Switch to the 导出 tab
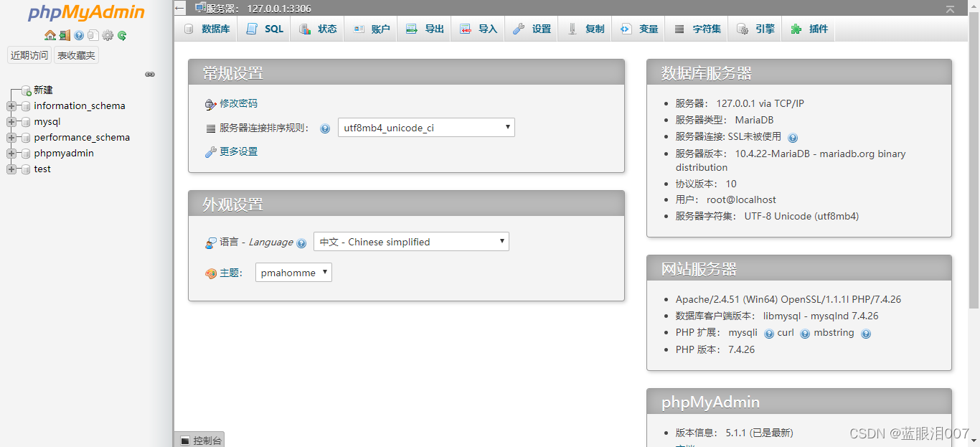Image resolution: width=980 pixels, height=447 pixels. [x=425, y=29]
